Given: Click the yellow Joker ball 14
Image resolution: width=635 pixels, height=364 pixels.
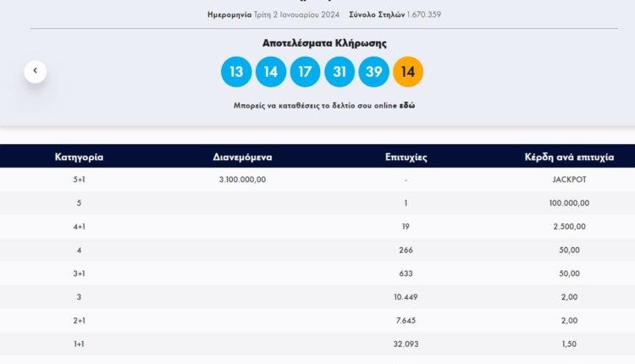Looking at the screenshot, I should 408,72.
